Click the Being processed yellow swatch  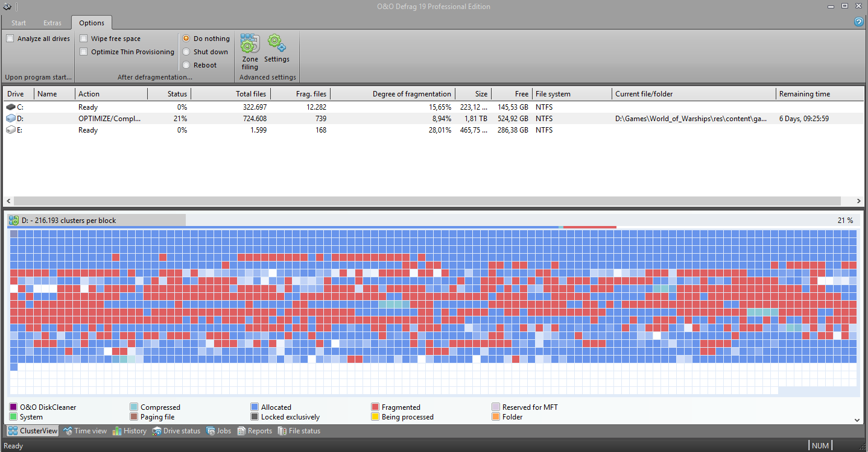tap(375, 417)
